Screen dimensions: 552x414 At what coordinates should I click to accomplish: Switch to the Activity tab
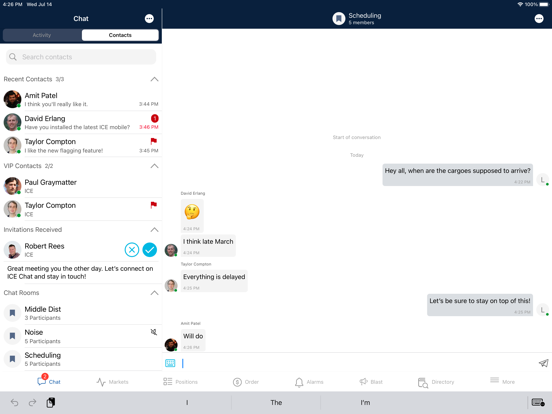click(42, 35)
